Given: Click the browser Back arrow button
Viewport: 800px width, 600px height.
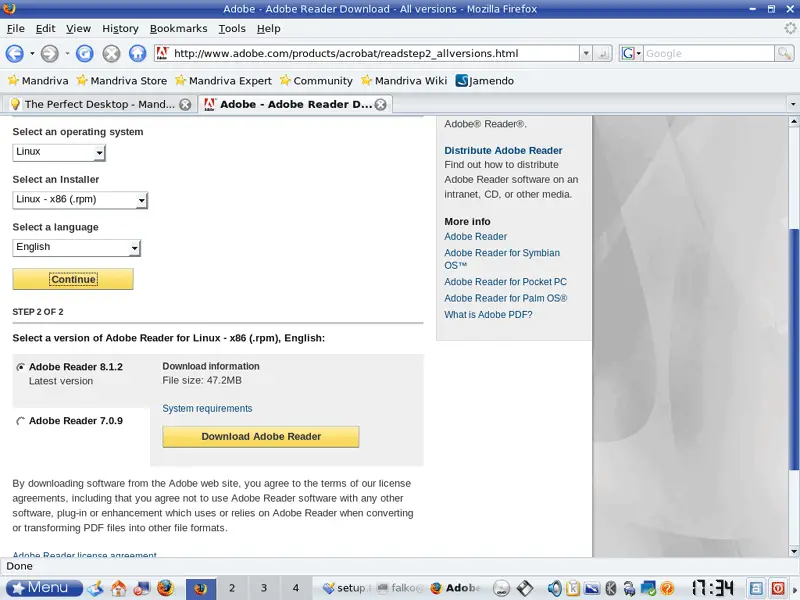Looking at the screenshot, I should tap(15, 54).
